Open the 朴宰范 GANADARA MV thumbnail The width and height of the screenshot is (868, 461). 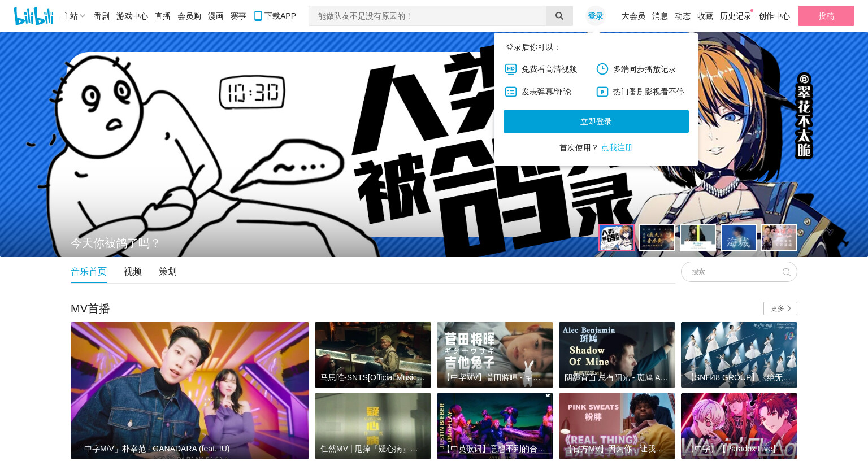pos(190,390)
